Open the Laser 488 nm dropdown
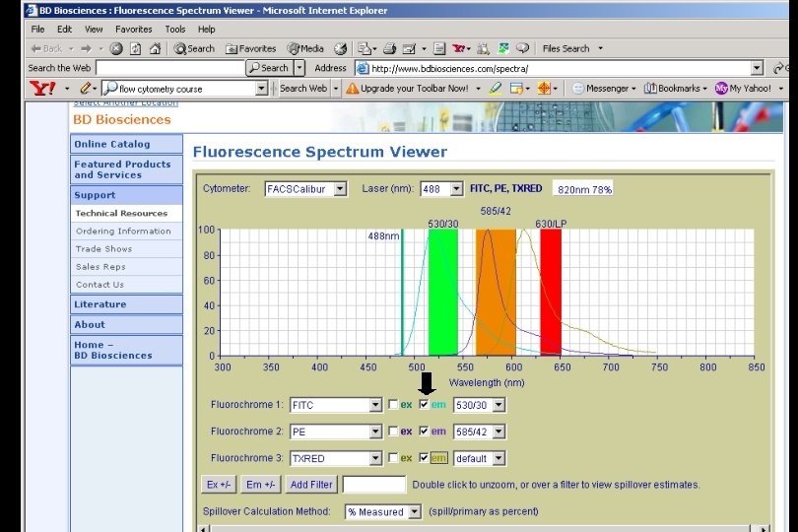This screenshot has height=532, width=798. pos(441,189)
